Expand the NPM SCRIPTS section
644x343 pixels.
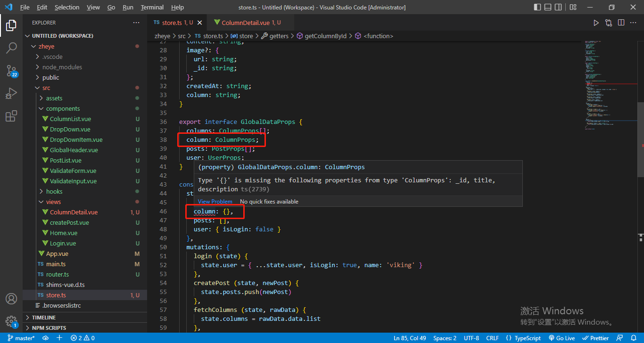49,328
